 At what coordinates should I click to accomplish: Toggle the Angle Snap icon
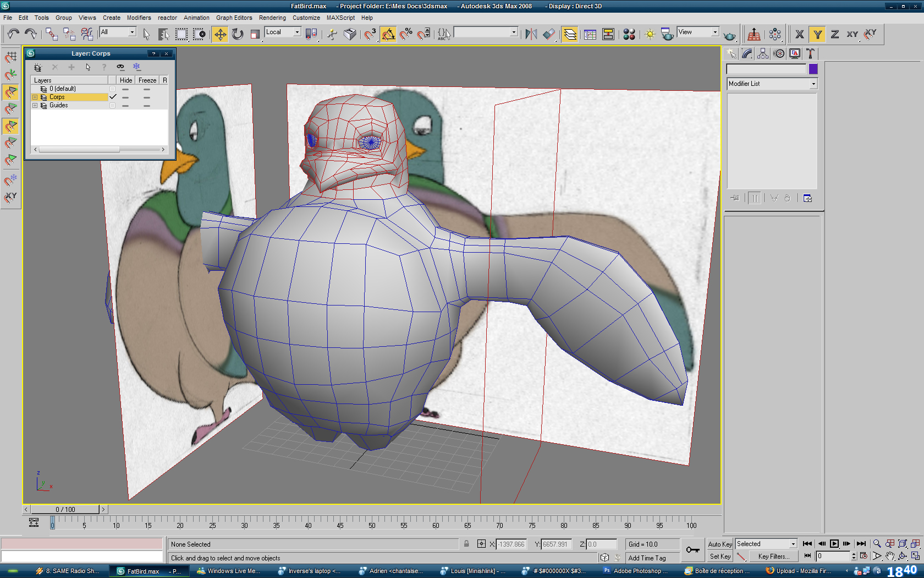click(x=388, y=34)
